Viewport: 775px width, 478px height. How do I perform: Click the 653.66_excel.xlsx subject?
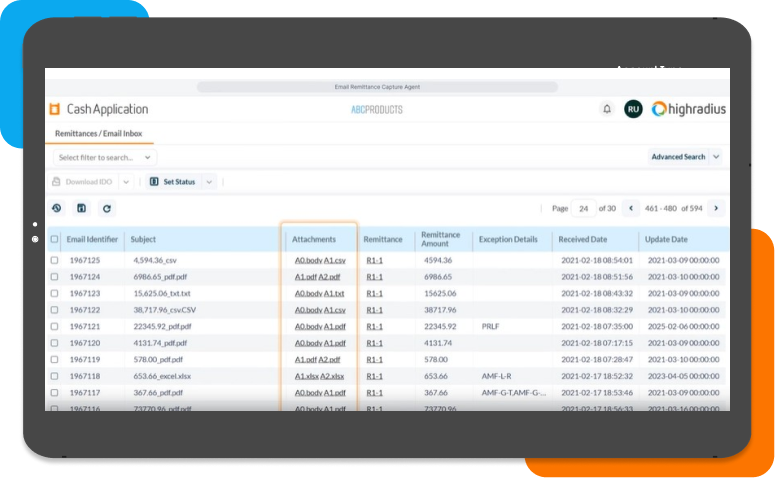click(162, 376)
